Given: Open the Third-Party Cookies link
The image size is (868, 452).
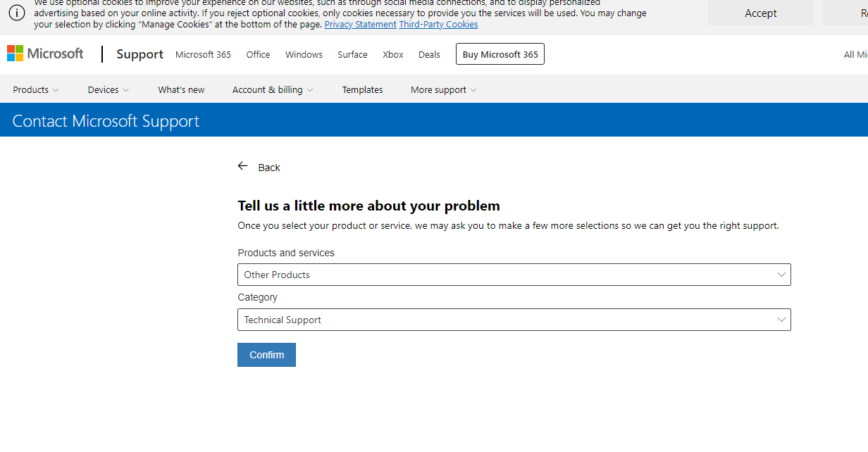Looking at the screenshot, I should (x=438, y=25).
